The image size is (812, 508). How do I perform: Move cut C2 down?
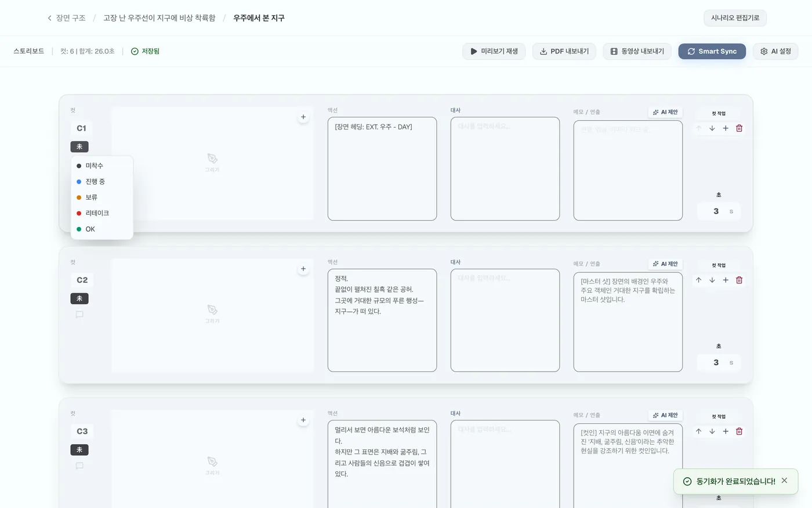point(712,280)
